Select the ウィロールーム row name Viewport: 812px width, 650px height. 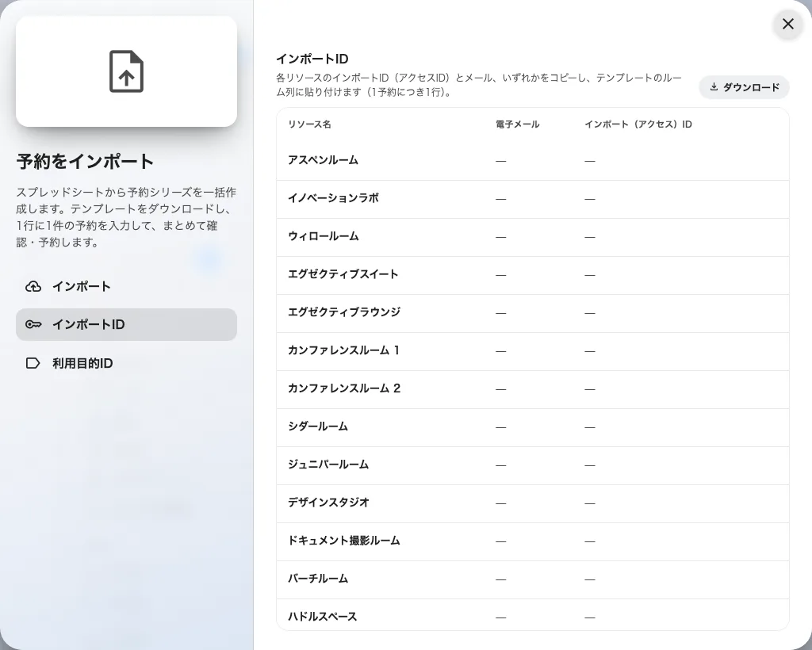(324, 236)
